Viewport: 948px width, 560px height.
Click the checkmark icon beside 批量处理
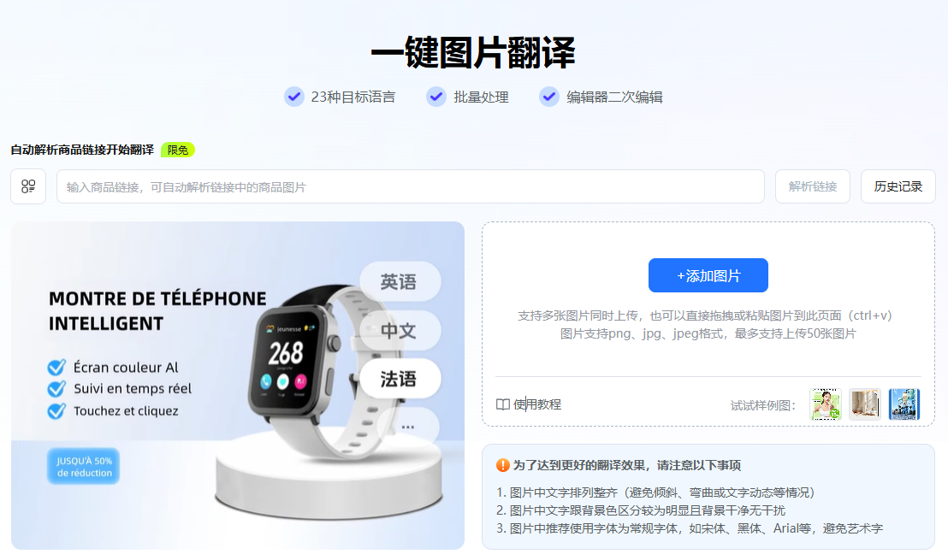435,97
